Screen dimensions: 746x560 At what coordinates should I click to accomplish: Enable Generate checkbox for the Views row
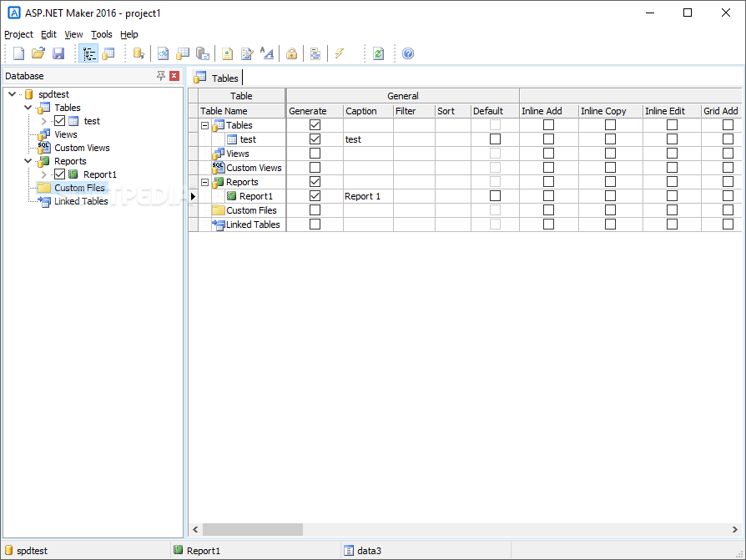(x=315, y=154)
